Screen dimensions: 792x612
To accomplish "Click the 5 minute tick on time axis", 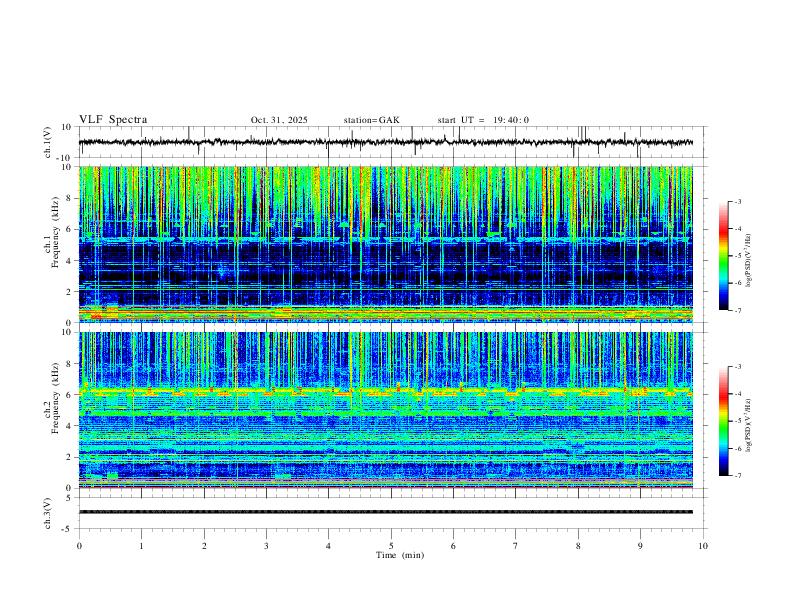I will tap(391, 546).
